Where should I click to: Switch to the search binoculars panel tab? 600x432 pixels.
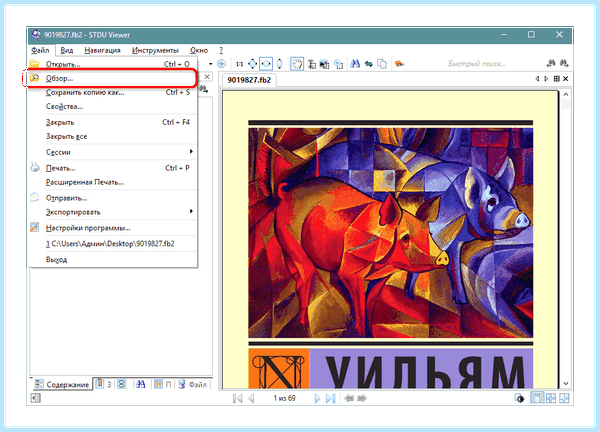[140, 384]
